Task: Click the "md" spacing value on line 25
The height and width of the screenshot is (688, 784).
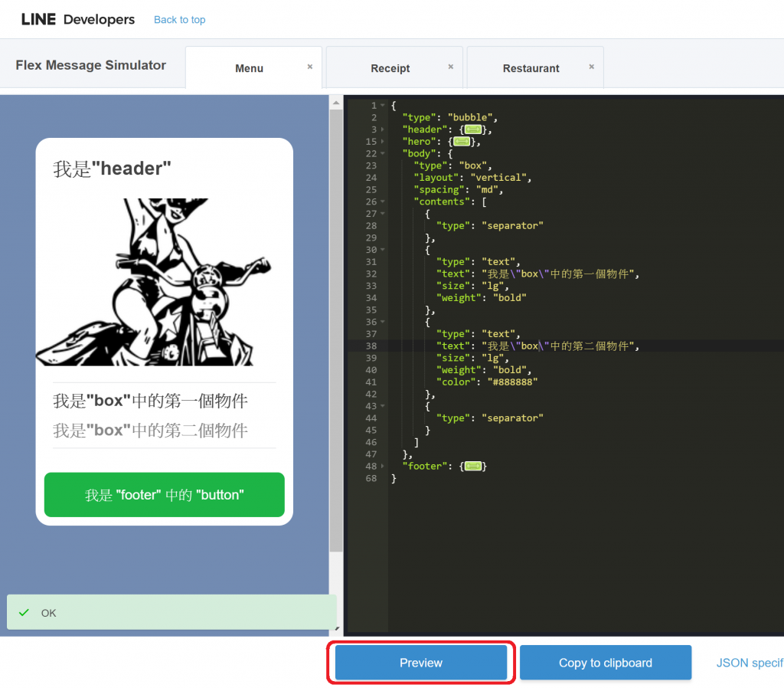Action: pos(487,190)
